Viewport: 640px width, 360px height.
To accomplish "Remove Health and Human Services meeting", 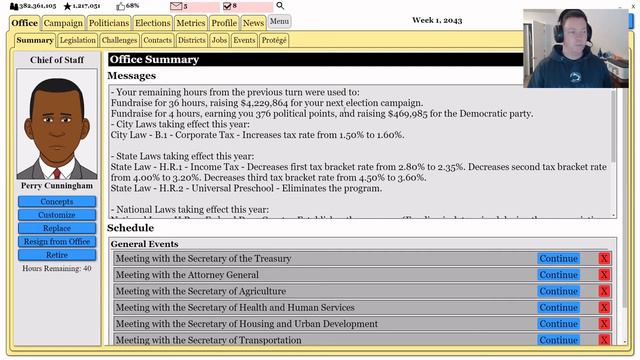I will click(604, 307).
